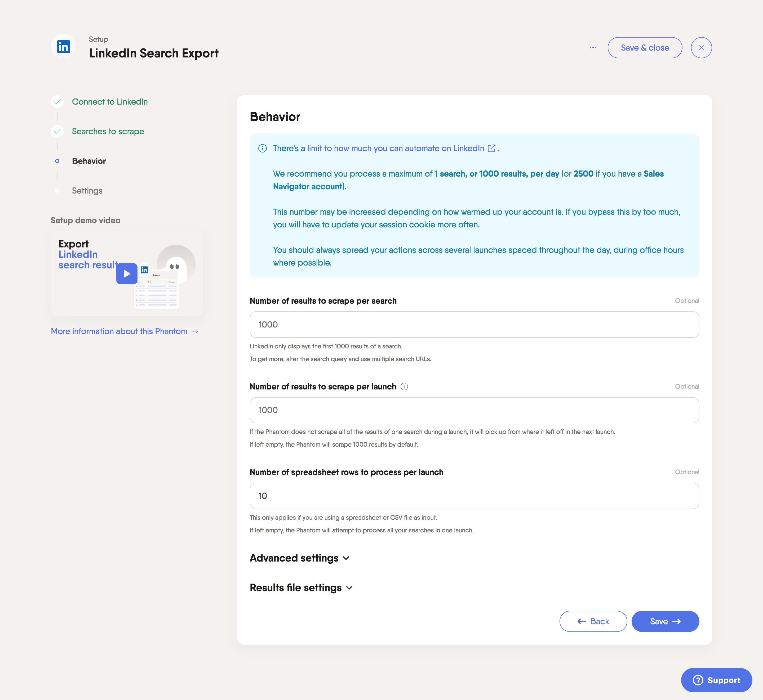
Task: Click the blue Save button
Action: click(665, 621)
